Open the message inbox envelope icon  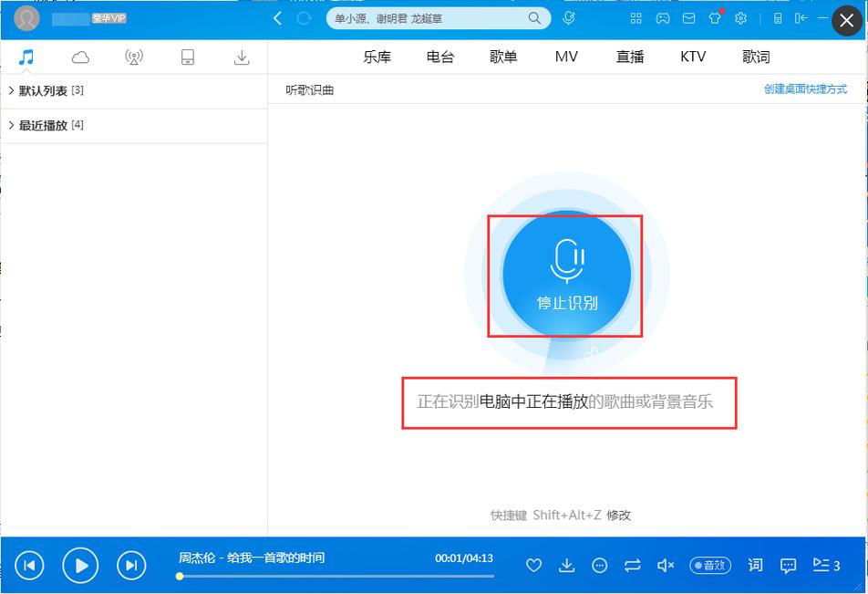(x=689, y=18)
